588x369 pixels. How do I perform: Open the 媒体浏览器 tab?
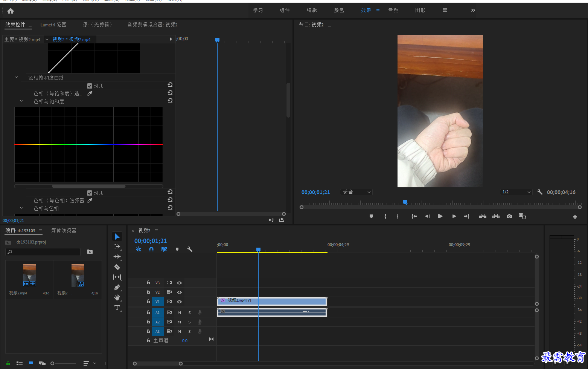(64, 230)
